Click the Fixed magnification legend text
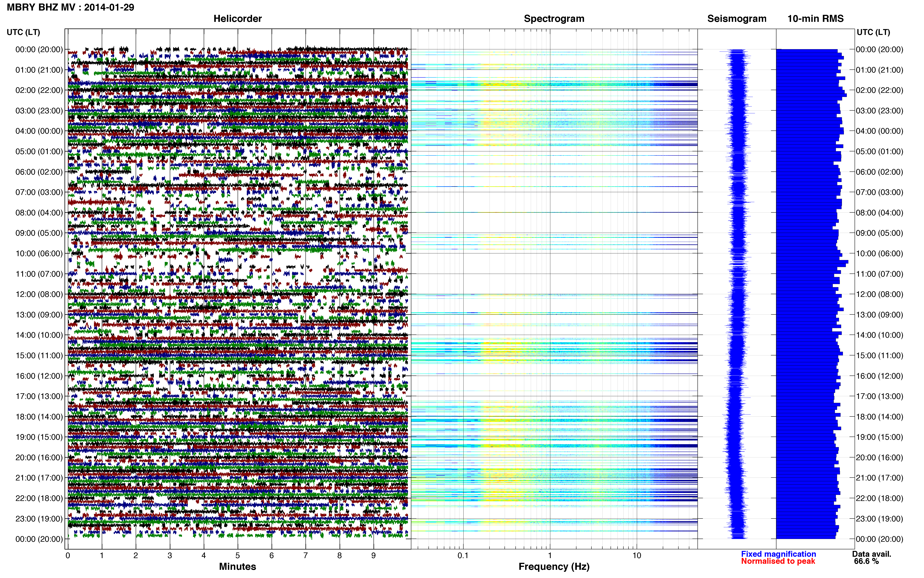This screenshot has width=924, height=578. (778, 554)
